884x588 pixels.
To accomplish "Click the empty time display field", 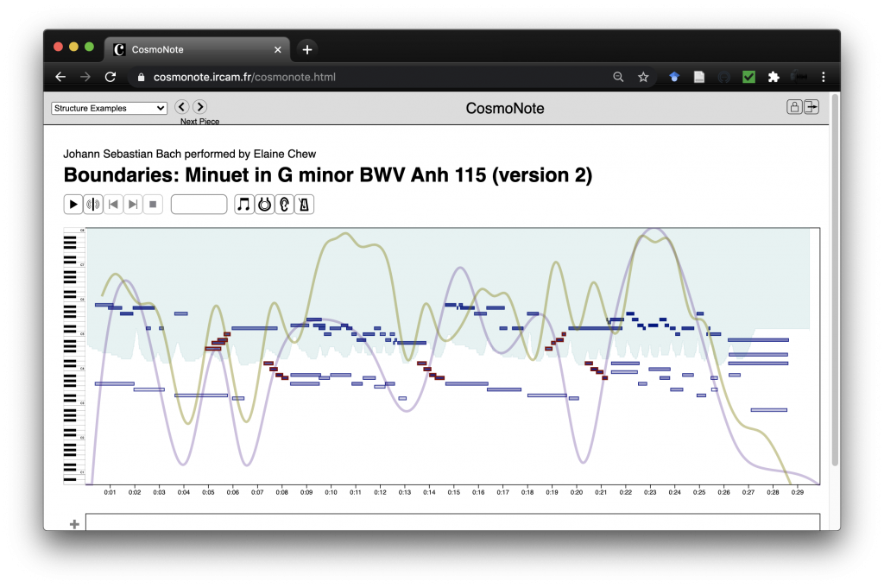I will click(x=199, y=204).
